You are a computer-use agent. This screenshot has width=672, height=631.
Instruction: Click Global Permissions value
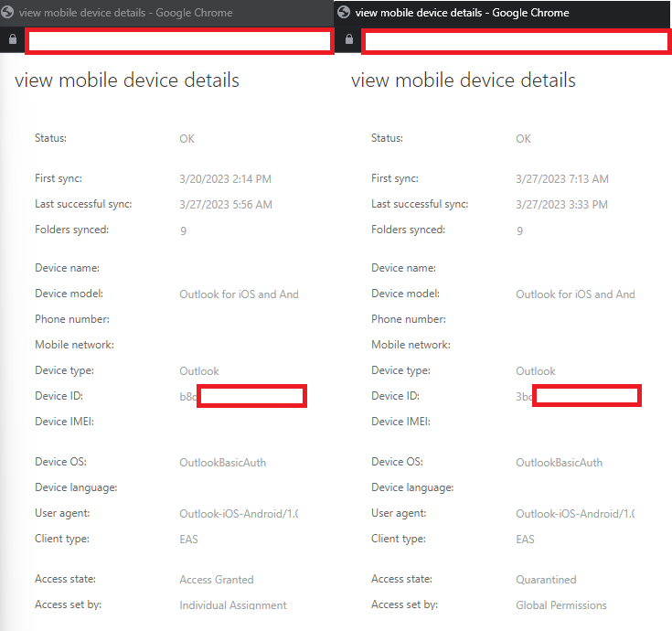[x=561, y=605]
